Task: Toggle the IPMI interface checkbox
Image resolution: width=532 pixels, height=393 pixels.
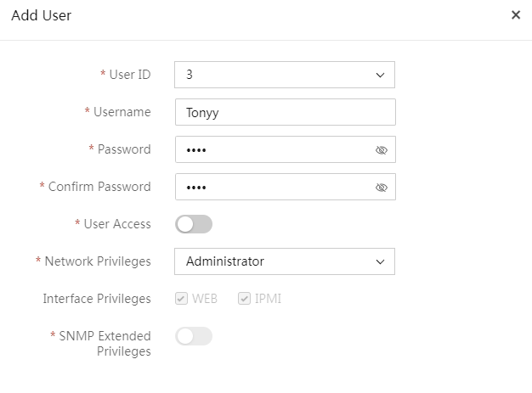Action: click(244, 299)
